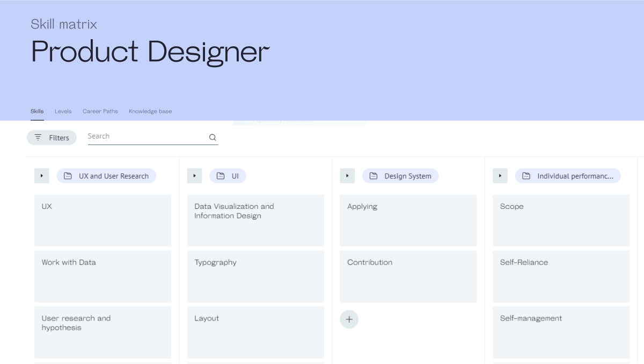Open the Career Paths tab
This screenshot has height=364, width=644.
tap(100, 111)
